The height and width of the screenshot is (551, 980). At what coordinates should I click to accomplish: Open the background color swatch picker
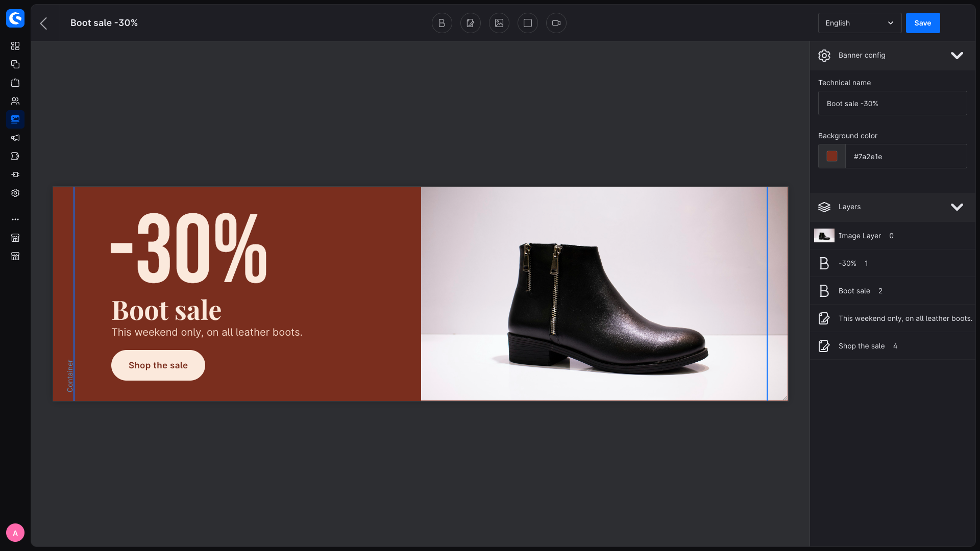pyautogui.click(x=832, y=156)
